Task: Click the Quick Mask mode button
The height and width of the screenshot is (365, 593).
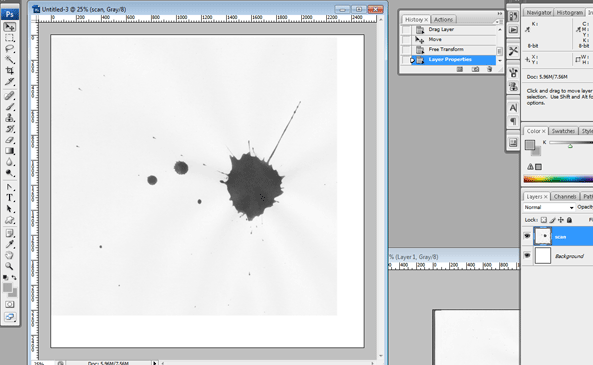Action: [10, 304]
